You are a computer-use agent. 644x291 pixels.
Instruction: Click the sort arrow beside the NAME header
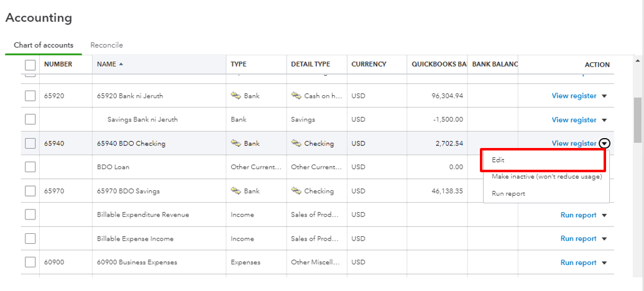(121, 64)
